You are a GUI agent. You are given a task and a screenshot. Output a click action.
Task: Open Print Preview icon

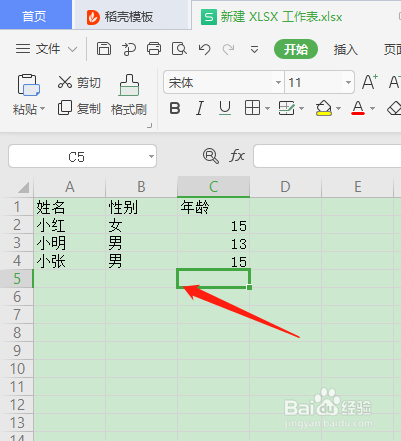(x=179, y=49)
